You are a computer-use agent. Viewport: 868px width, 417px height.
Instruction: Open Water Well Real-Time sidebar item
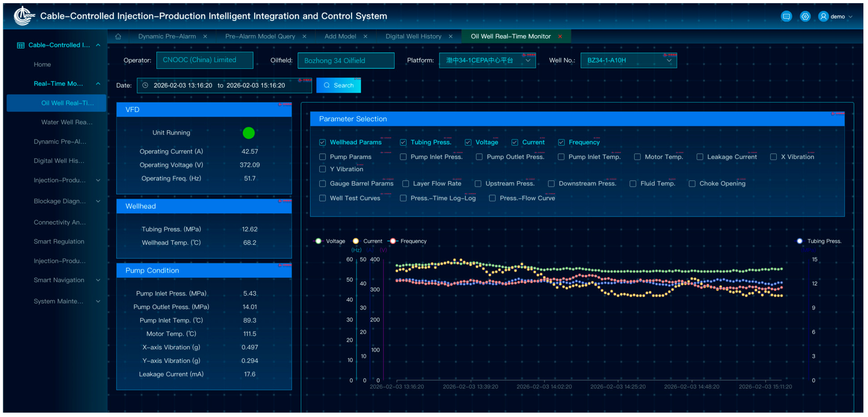pyautogui.click(x=67, y=122)
